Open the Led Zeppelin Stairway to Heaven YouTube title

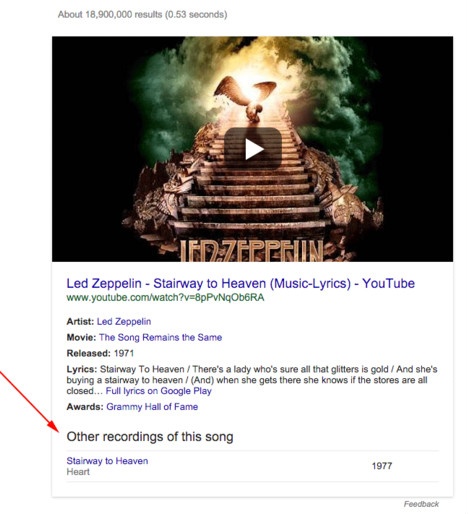point(240,283)
